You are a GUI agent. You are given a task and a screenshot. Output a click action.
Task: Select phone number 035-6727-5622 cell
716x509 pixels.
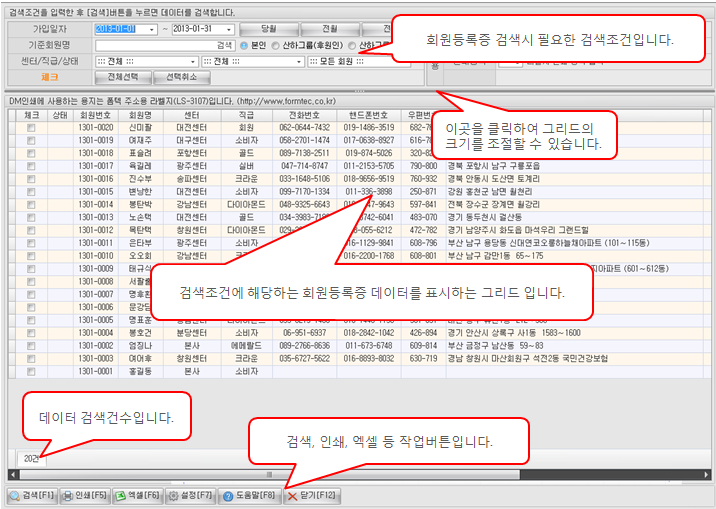(x=304, y=359)
